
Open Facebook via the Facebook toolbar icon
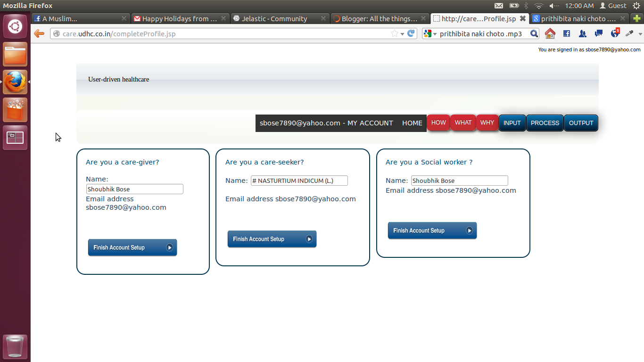tap(566, 33)
